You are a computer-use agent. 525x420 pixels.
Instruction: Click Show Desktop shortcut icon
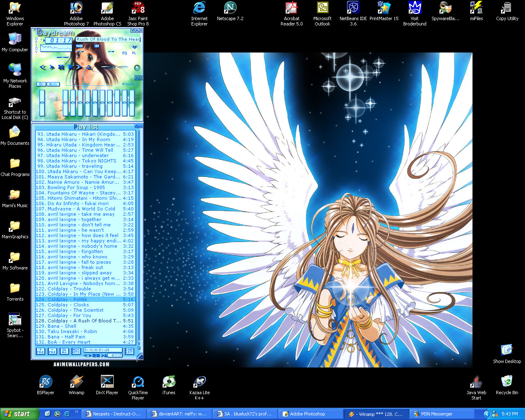(x=507, y=354)
